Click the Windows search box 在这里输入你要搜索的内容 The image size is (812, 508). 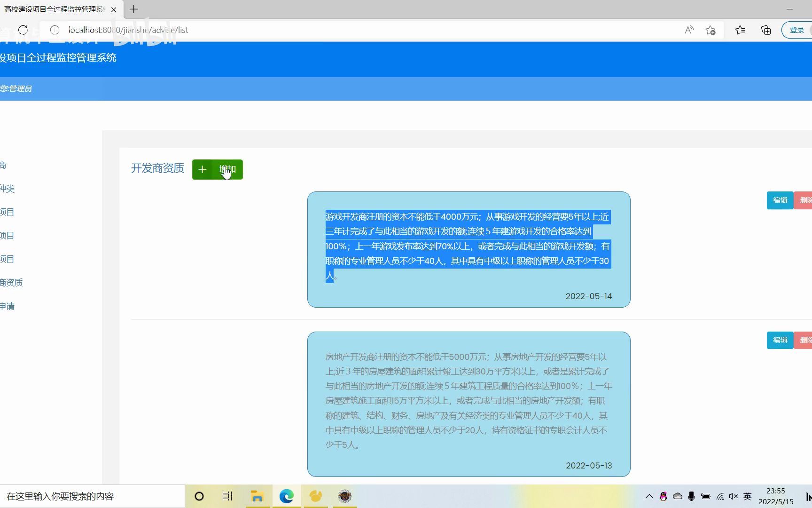click(92, 496)
